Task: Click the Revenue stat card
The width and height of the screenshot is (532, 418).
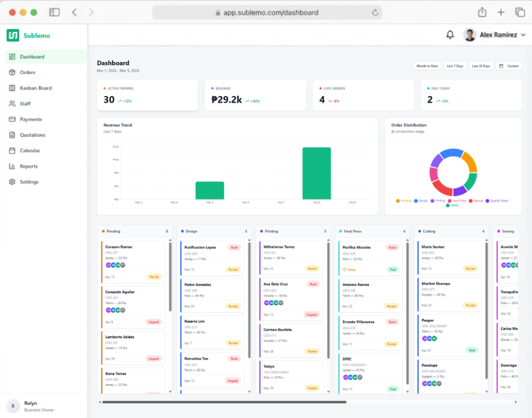Action: 256,96
